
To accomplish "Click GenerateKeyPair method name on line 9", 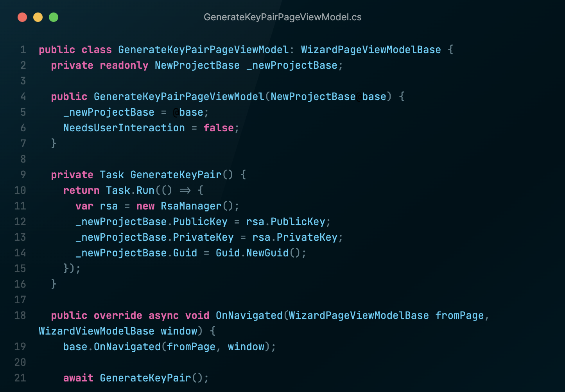I will [176, 175].
